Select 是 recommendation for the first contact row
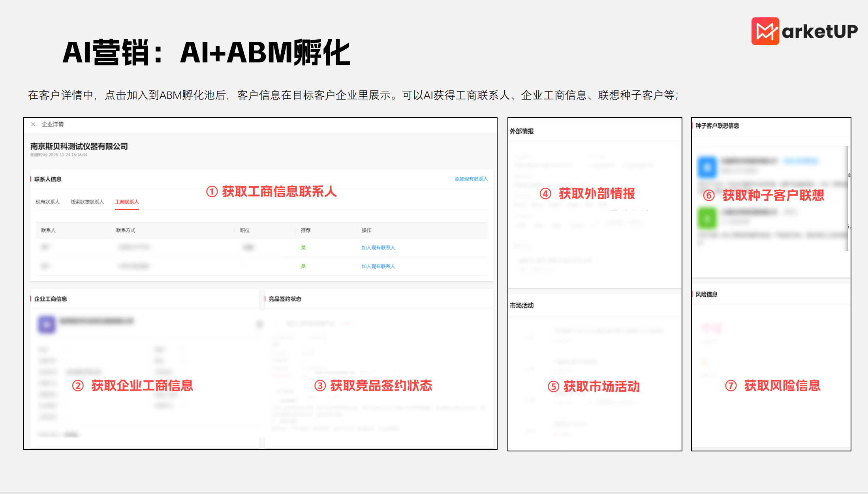868x494 pixels. (303, 247)
